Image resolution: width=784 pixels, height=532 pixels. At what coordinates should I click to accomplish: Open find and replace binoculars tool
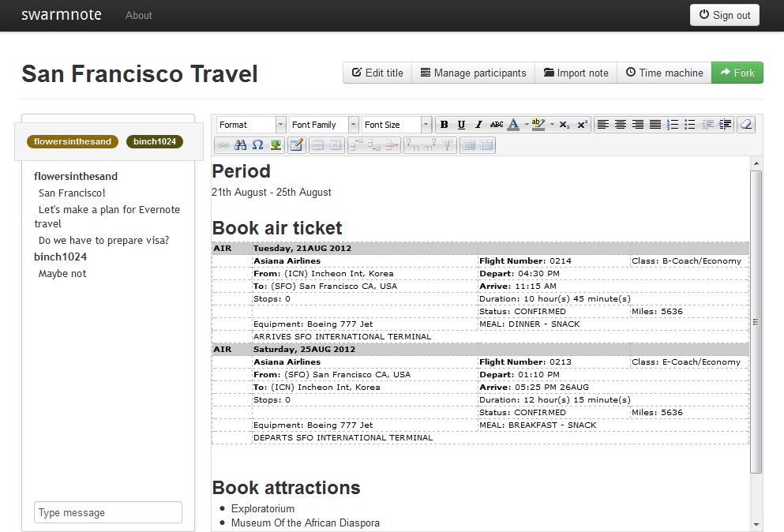[x=241, y=145]
